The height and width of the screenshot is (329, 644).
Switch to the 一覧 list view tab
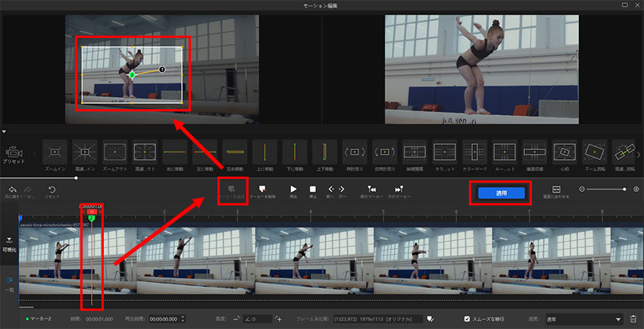(9, 284)
